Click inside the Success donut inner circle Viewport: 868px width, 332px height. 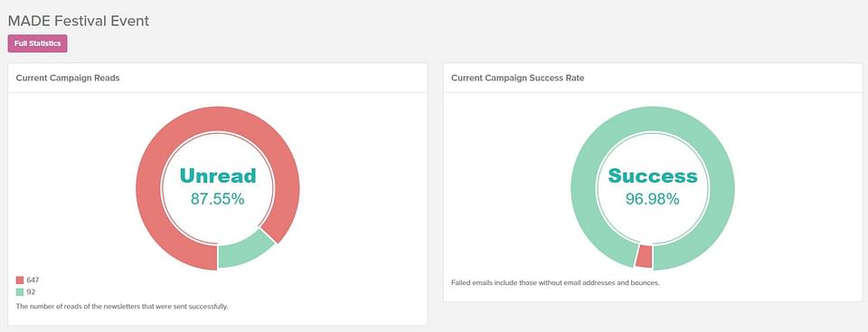pos(653,222)
